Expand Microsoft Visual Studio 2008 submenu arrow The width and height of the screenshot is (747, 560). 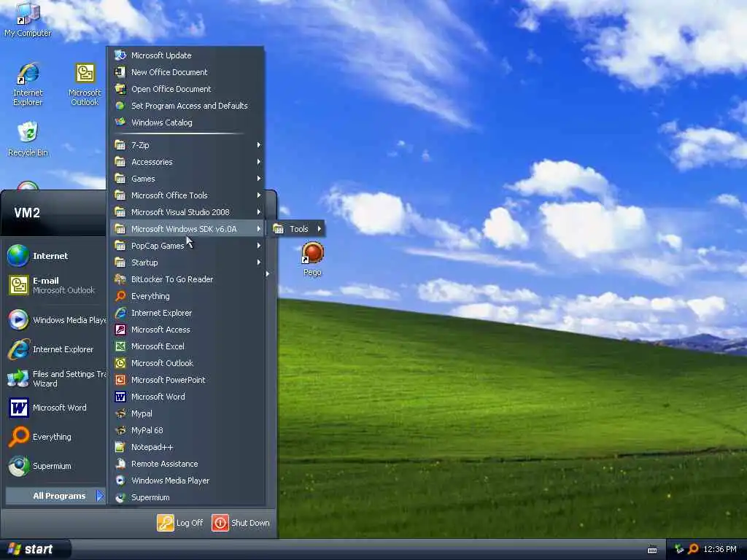(x=259, y=212)
